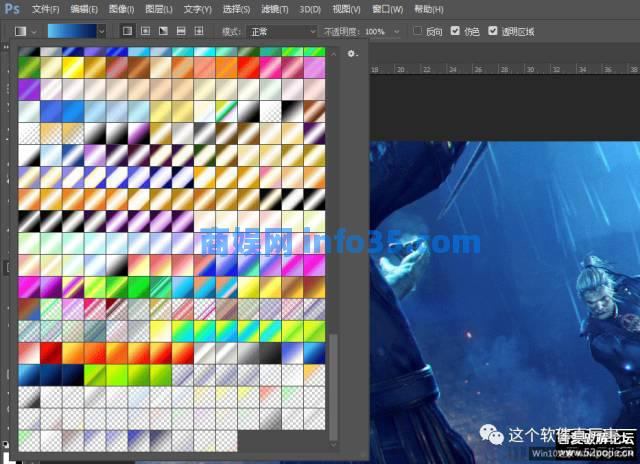Open the 窗口(W) menu
The width and height of the screenshot is (640, 464).
(387, 9)
